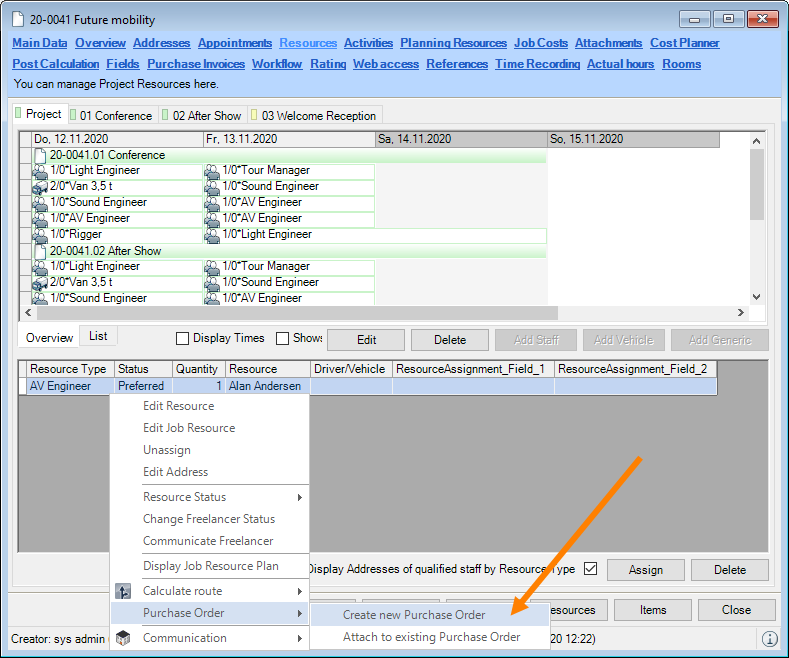Click the horizontal scrollbar of the schedule grid

390,313
